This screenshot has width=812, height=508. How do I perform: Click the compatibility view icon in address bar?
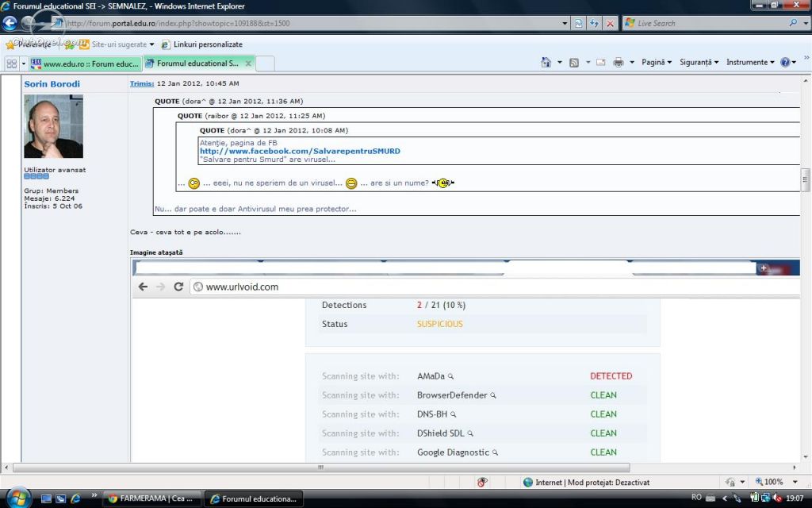(x=578, y=23)
